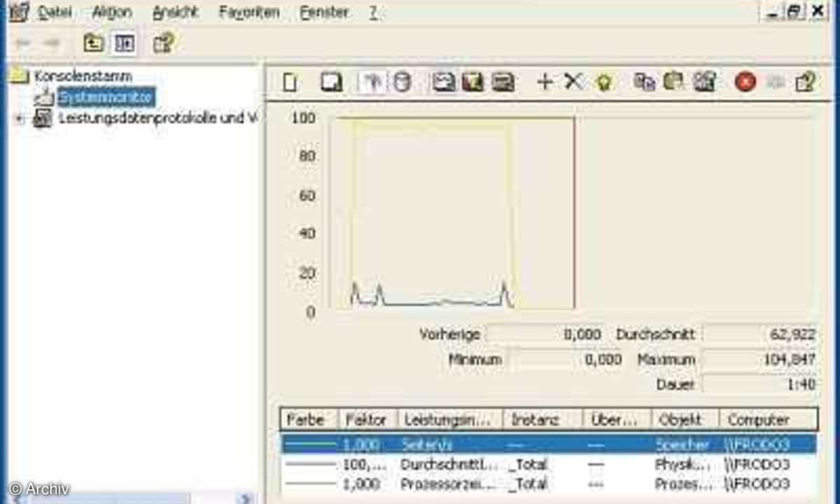Add a counter with the plus icon
The image size is (840, 504).
click(x=545, y=83)
